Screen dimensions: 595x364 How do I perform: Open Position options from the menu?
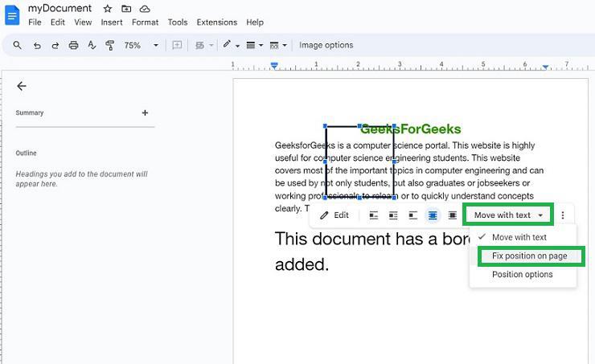pos(523,275)
